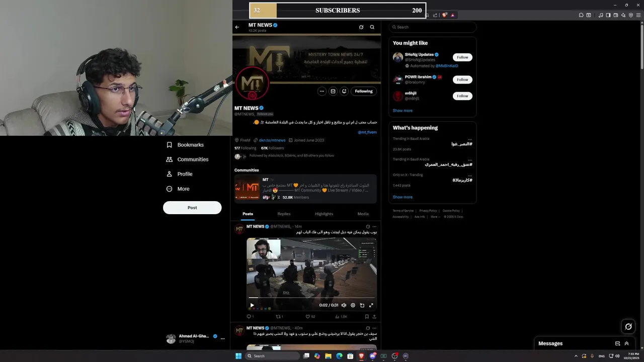Play the video in the 14m post
This screenshot has height=362, width=644.
[252, 305]
